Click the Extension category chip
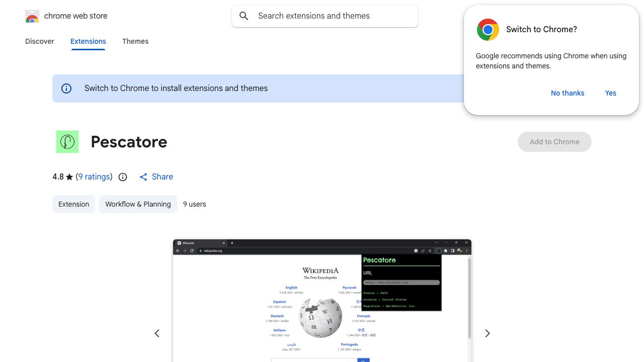This screenshot has height=362, width=644. point(73,204)
